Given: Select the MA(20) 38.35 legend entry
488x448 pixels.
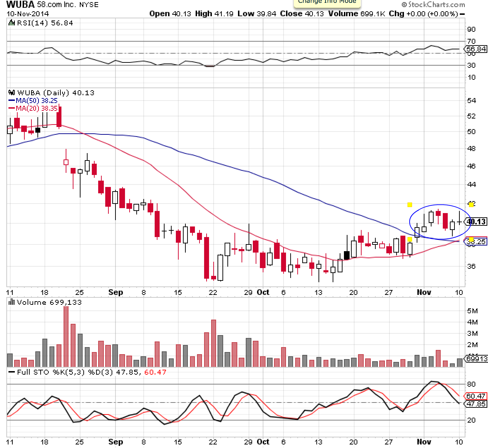Looking at the screenshot, I should click(x=33, y=108).
